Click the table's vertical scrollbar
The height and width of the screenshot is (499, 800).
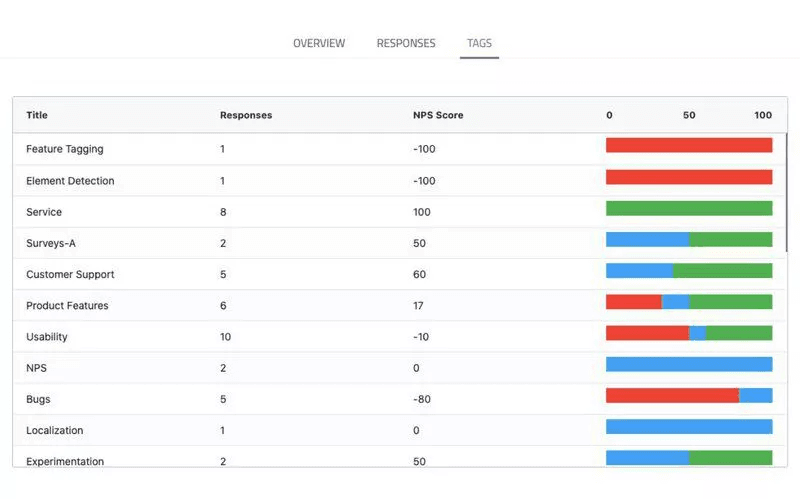tap(786, 190)
